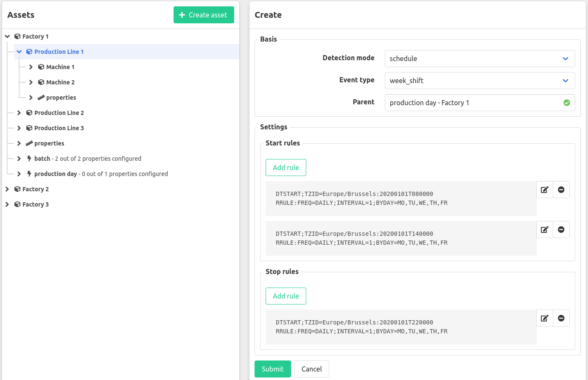
Task: Expand the Machine 1 node
Action: click(x=31, y=67)
